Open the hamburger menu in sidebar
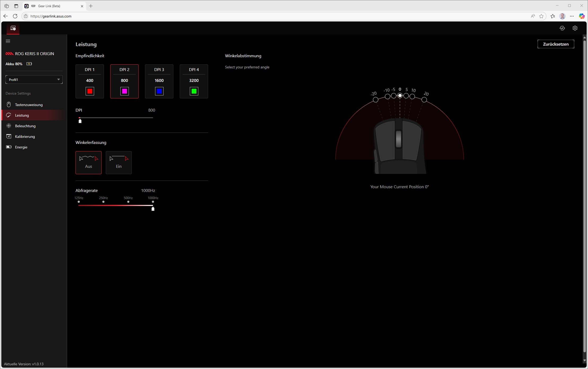 coord(8,41)
